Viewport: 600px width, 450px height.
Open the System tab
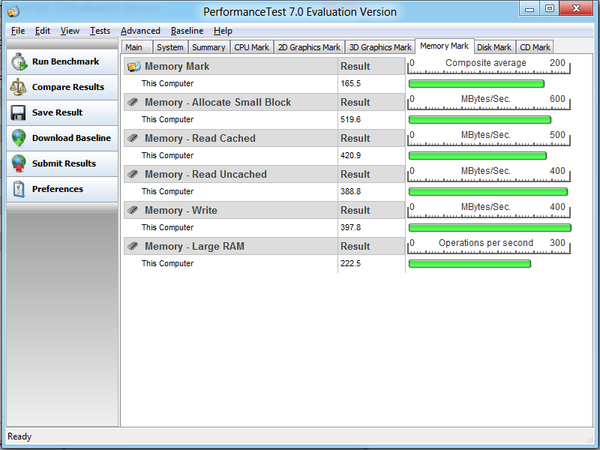click(x=170, y=47)
